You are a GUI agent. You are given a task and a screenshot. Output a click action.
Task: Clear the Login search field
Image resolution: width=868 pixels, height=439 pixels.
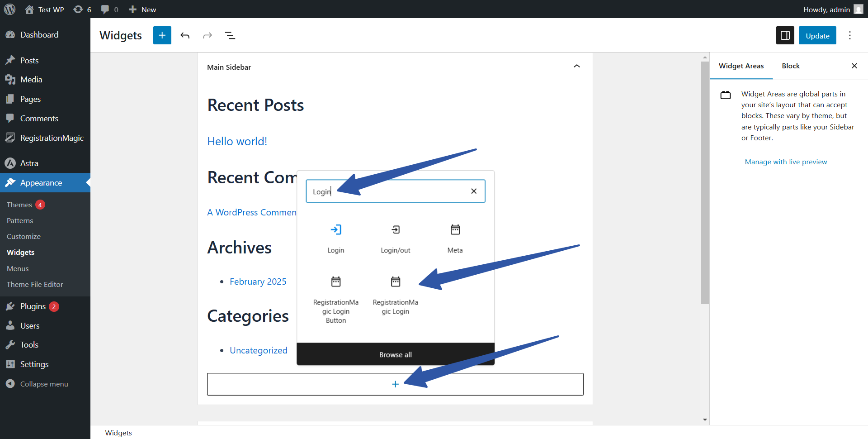[x=473, y=191]
